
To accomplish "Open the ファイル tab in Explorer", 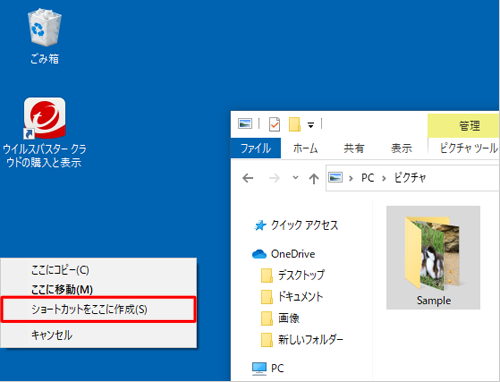I will 256,148.
